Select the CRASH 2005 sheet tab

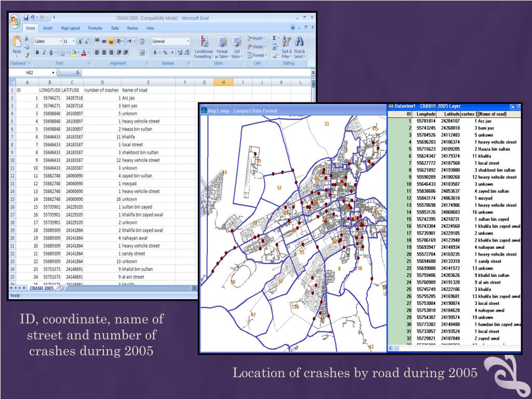click(42, 288)
